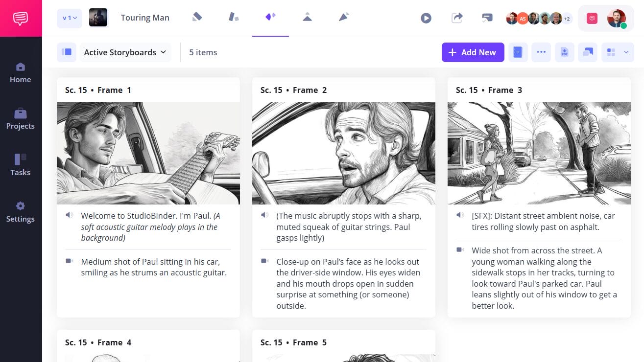Click Frame 3 camera shot icon
The width and height of the screenshot is (644, 362).
coord(460,249)
